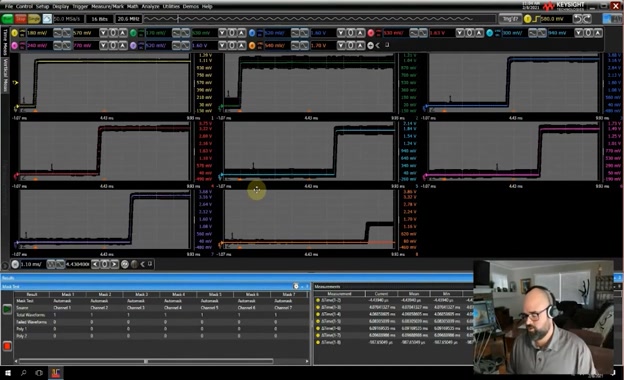Zero the channel 4 red offset
This screenshot has height=380, width=624.
(469, 33)
